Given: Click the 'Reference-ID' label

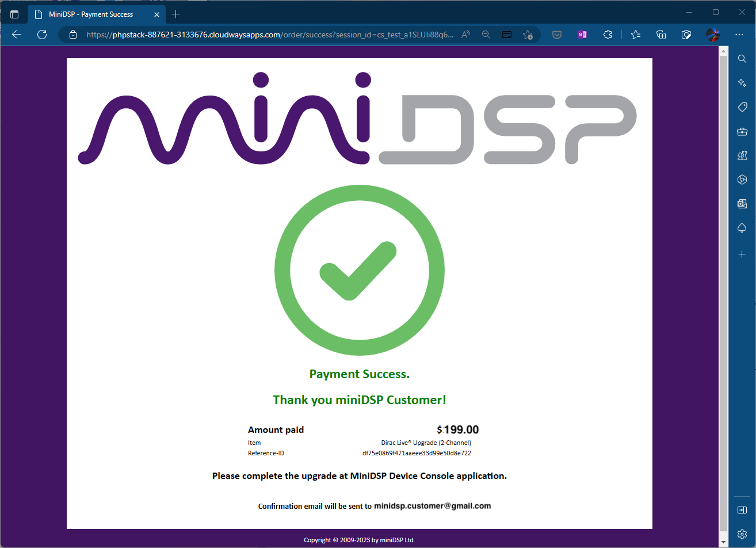Looking at the screenshot, I should pyautogui.click(x=266, y=453).
